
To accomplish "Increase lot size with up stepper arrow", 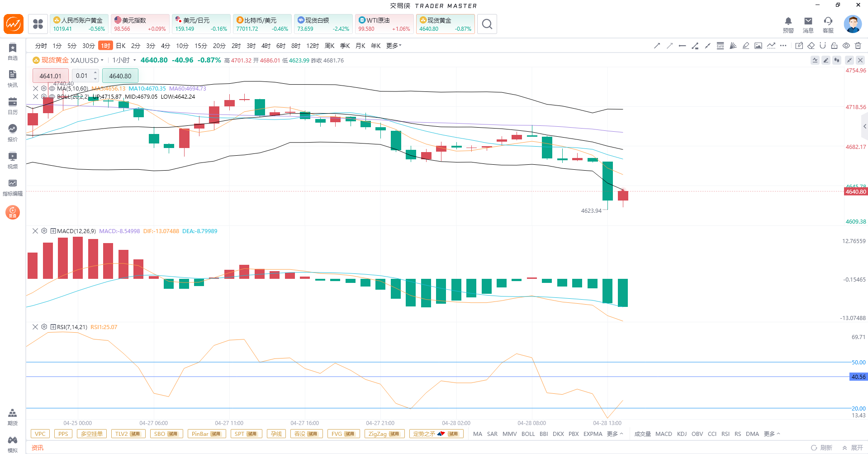I will click(95, 73).
